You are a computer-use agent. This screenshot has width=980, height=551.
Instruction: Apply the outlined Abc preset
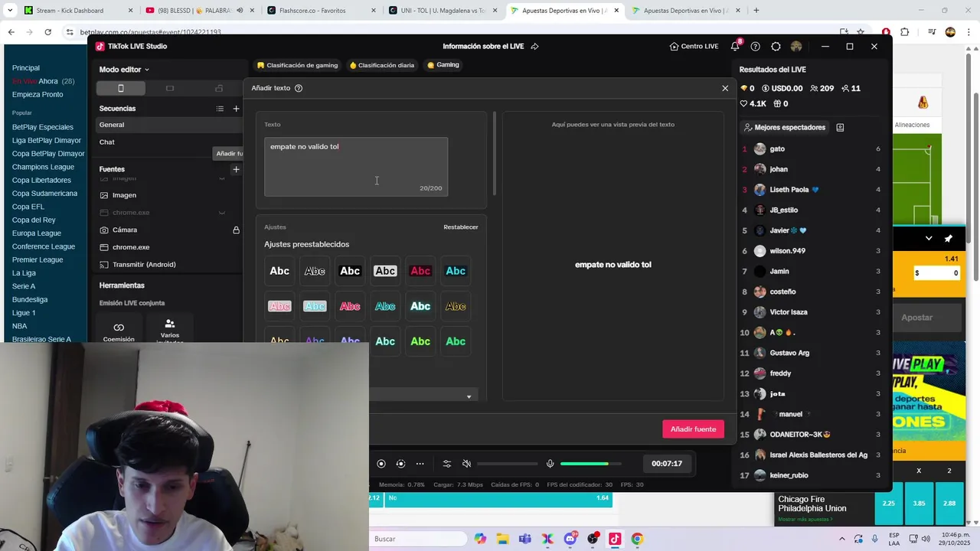[315, 271]
